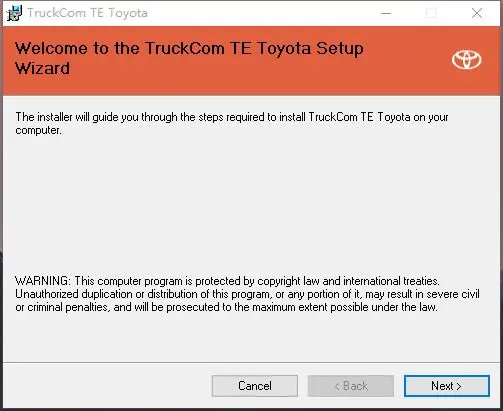Click the Unauthorized duplication line
This screenshot has width=503, height=411.
247,294
